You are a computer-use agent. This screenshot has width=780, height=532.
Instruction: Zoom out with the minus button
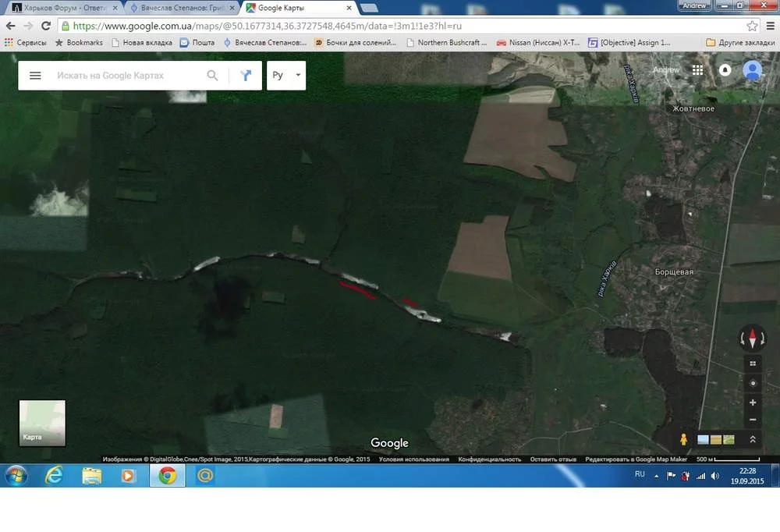[753, 420]
